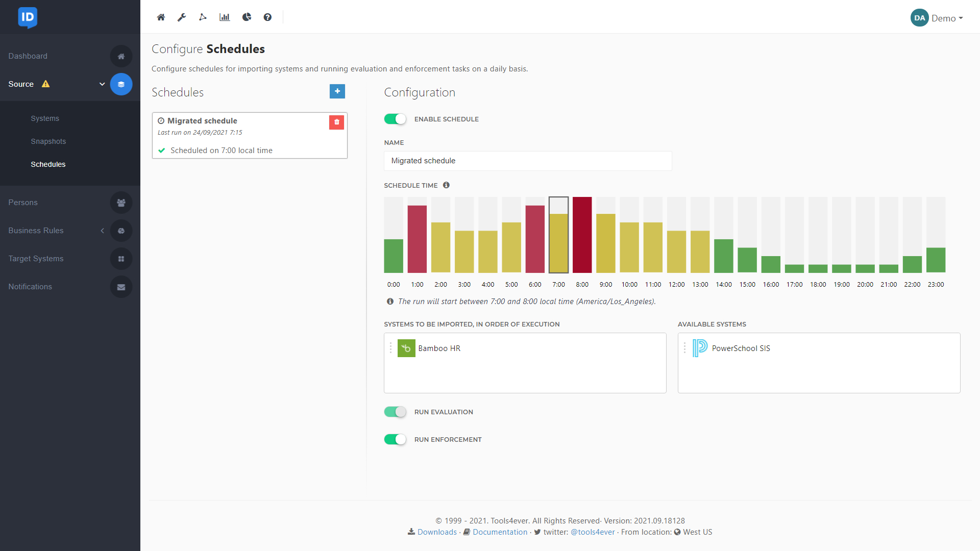
Task: Select the 8:00 schedule time bar
Action: point(582,235)
